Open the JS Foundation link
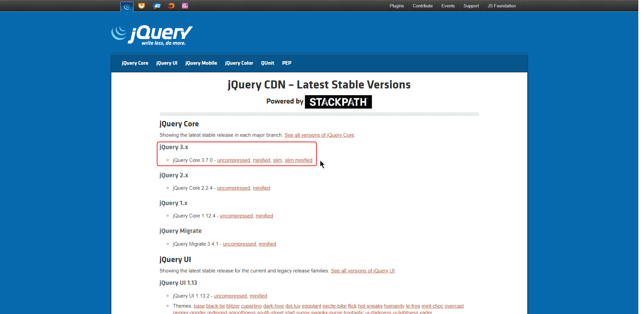 tap(501, 6)
